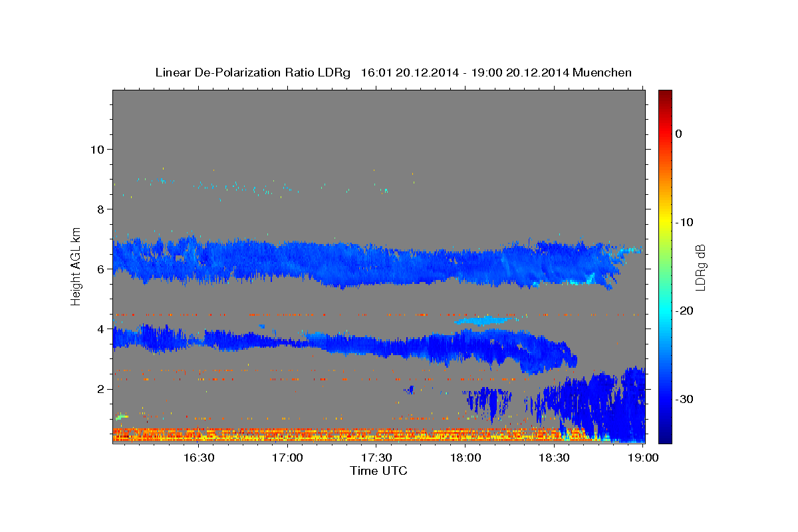Click the 17:30 time tick label
Screen dimensions: 798x532
point(377,458)
